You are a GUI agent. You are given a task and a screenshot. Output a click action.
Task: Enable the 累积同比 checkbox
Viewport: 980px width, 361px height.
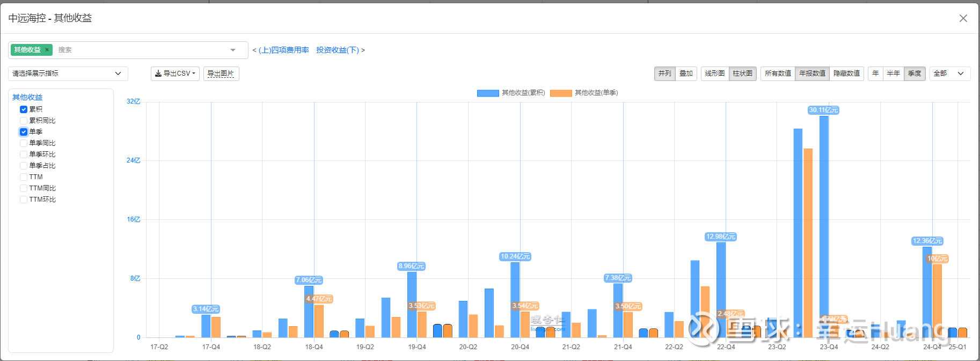[24, 121]
